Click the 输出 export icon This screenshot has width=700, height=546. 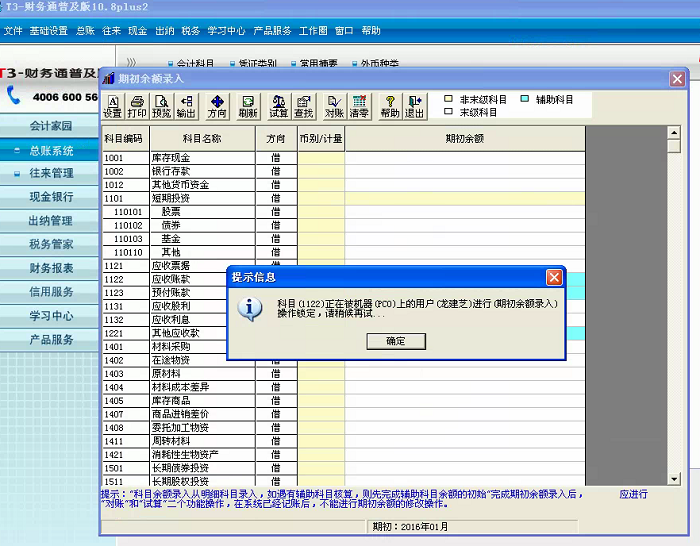coord(186,107)
